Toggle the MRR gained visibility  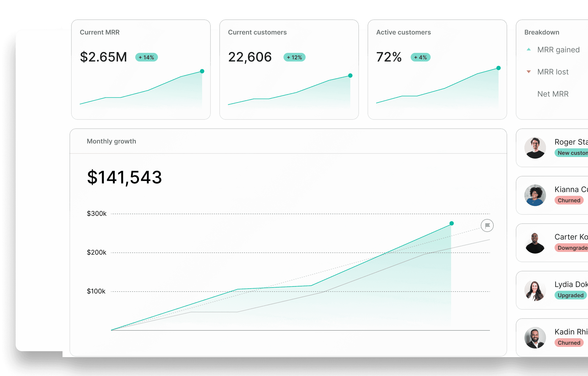coord(525,50)
